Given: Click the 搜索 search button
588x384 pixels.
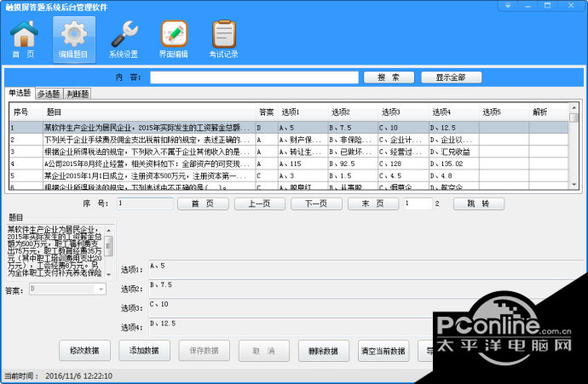Looking at the screenshot, I should (388, 77).
